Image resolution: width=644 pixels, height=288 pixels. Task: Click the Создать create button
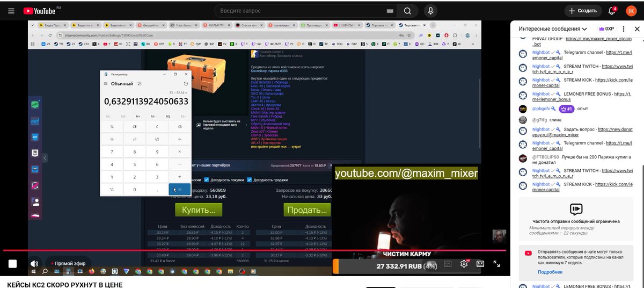pyautogui.click(x=583, y=11)
